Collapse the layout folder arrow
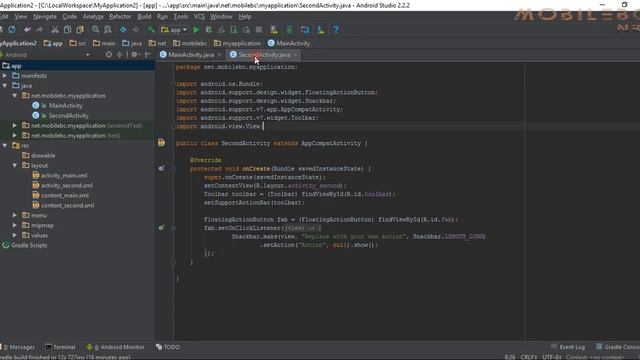This screenshot has width=640, height=360. 15,166
